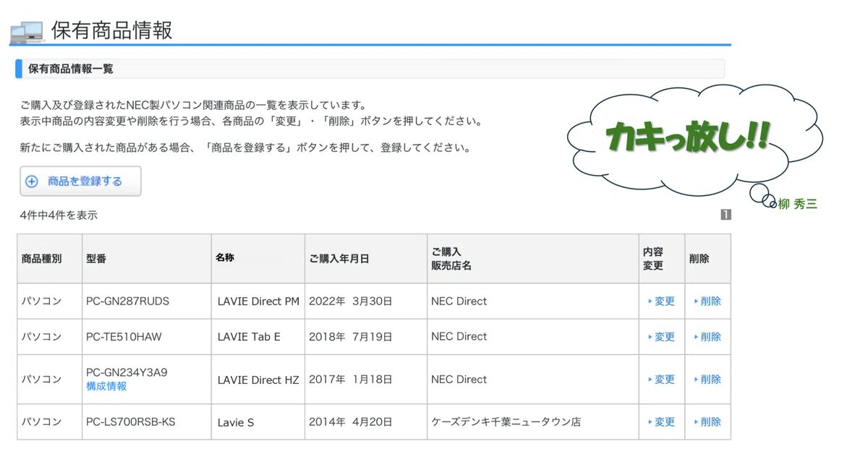This screenshot has width=868, height=454.
Task: Open 変更 for PC-GN287RUDS
Action: [662, 301]
